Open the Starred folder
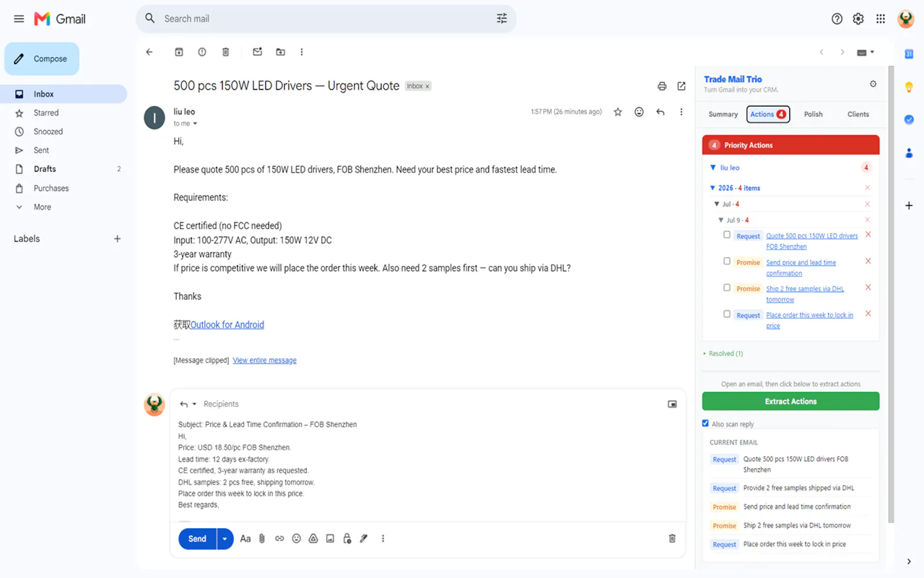 (46, 113)
